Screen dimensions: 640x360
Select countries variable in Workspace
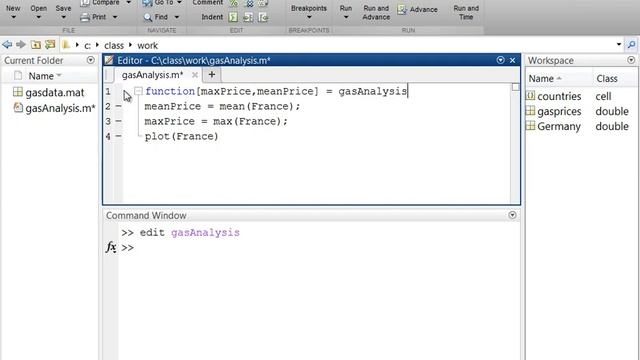[x=559, y=96]
